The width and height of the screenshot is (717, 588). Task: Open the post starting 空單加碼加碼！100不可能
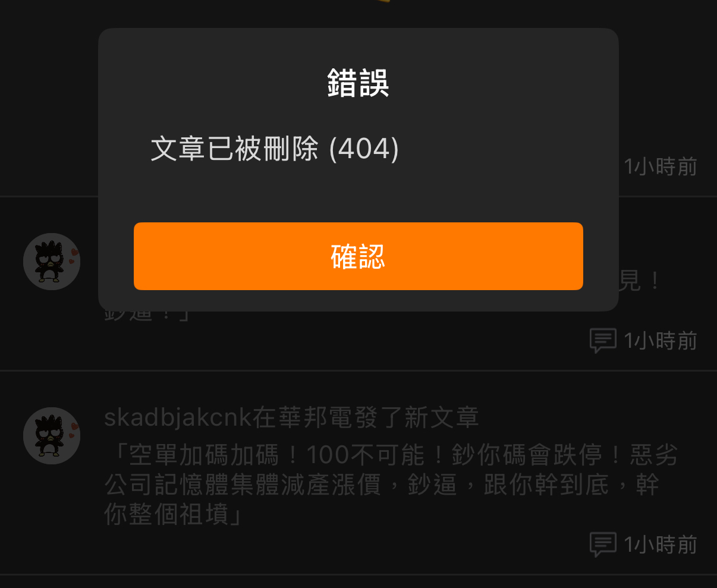[391, 485]
